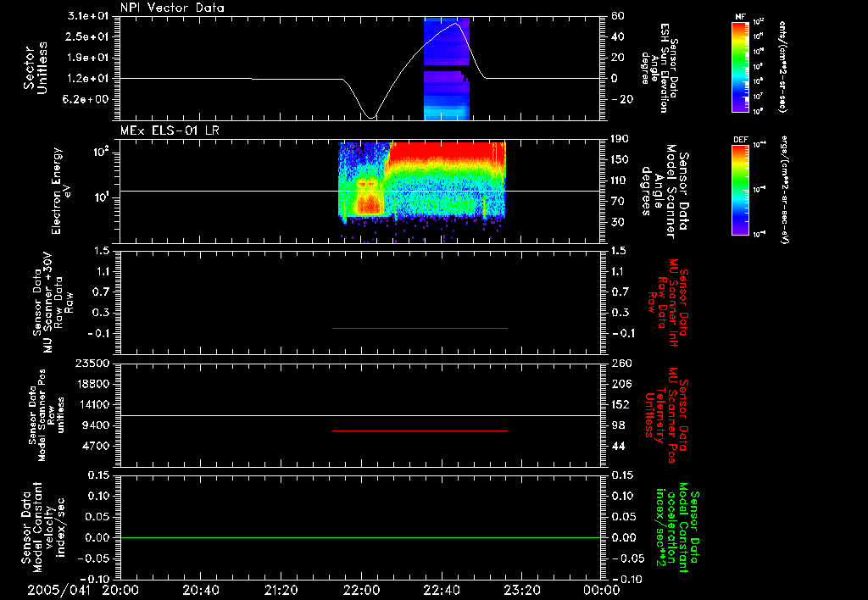Click the 'MU Scanner +30V Raw Data' axis title
868x600 pixels.
pos(53,303)
